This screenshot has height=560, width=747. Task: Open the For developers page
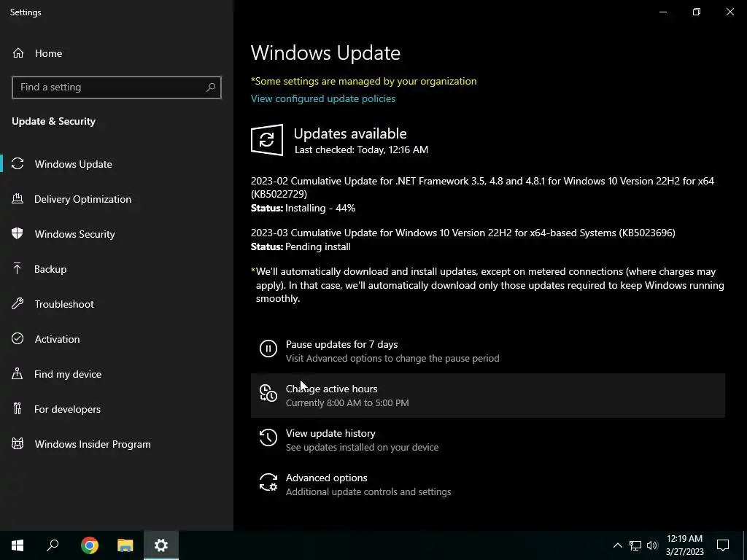(117, 409)
